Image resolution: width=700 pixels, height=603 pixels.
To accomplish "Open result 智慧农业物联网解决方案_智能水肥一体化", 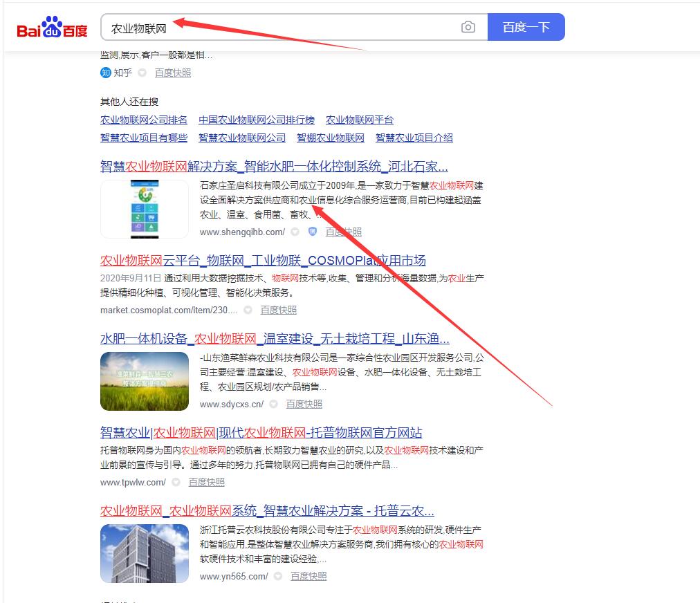I will [x=274, y=167].
